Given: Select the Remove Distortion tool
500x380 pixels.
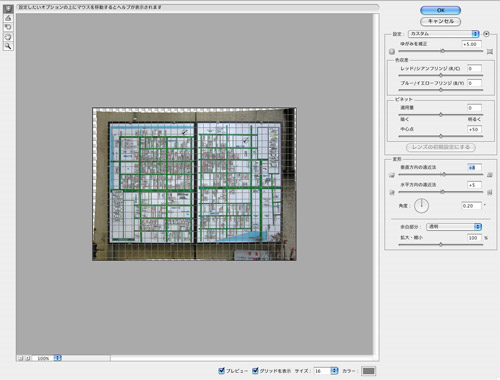Looking at the screenshot, I should [8, 9].
